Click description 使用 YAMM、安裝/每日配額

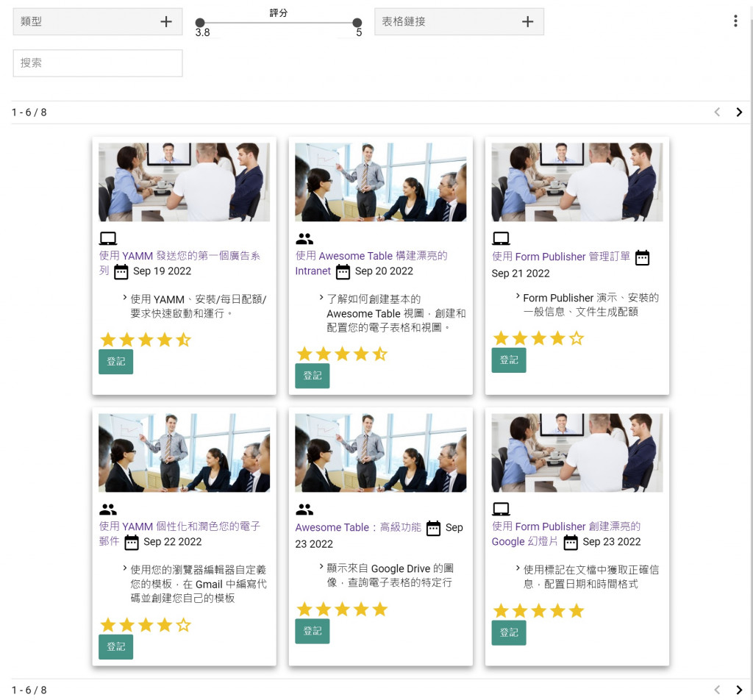tap(199, 307)
